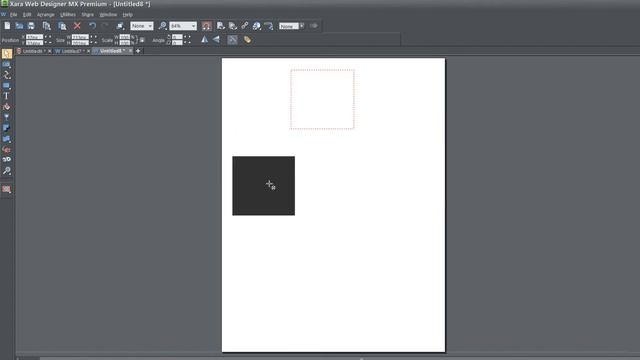This screenshot has width=640, height=360.
Task: Open the link chain icon
Action: [x=244, y=26]
